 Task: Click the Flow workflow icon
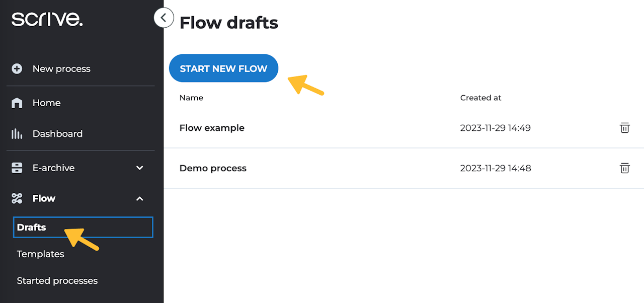click(17, 199)
